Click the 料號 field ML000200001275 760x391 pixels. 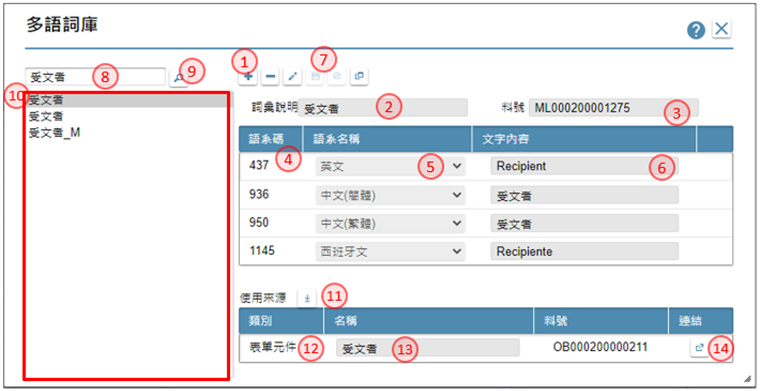[x=614, y=108]
